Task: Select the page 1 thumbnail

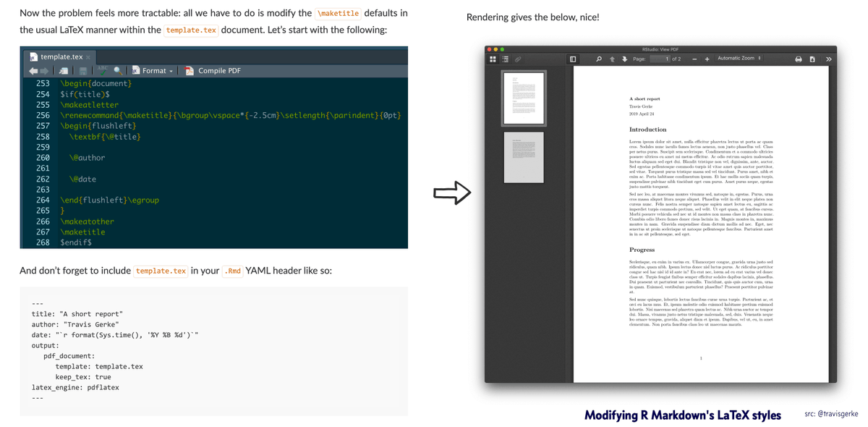Action: point(524,98)
